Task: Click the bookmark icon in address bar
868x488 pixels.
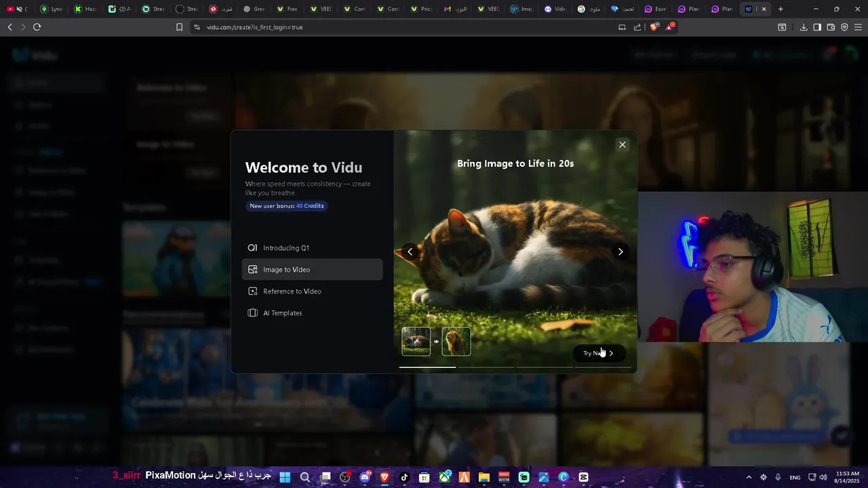Action: tap(179, 27)
